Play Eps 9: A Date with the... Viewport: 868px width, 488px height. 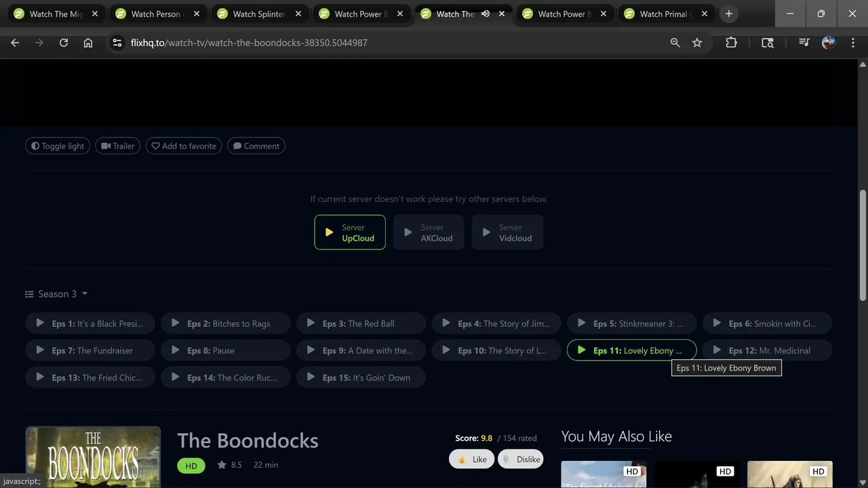(361, 350)
